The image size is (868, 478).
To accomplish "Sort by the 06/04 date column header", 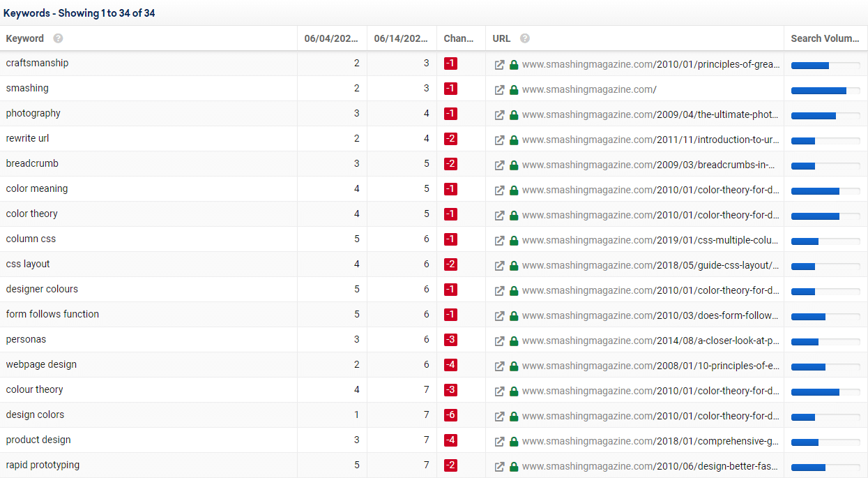I will (x=330, y=38).
